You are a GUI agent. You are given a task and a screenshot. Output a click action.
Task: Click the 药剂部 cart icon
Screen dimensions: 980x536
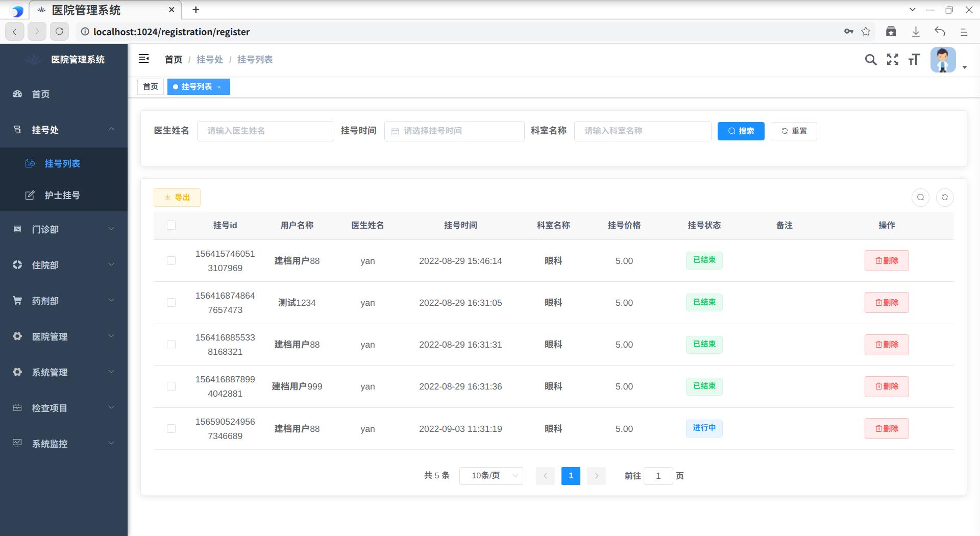tap(17, 301)
